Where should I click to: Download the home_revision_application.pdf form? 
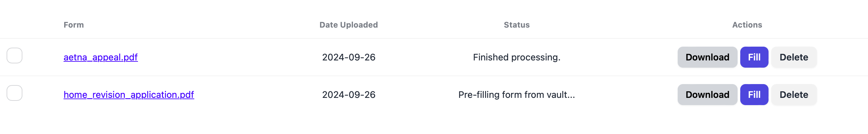707,95
